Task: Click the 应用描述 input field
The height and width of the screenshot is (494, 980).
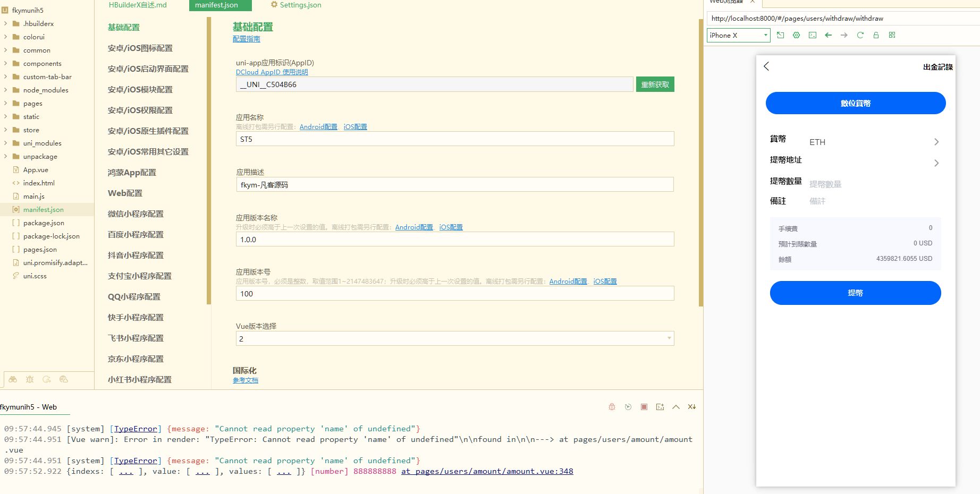Action: (454, 185)
